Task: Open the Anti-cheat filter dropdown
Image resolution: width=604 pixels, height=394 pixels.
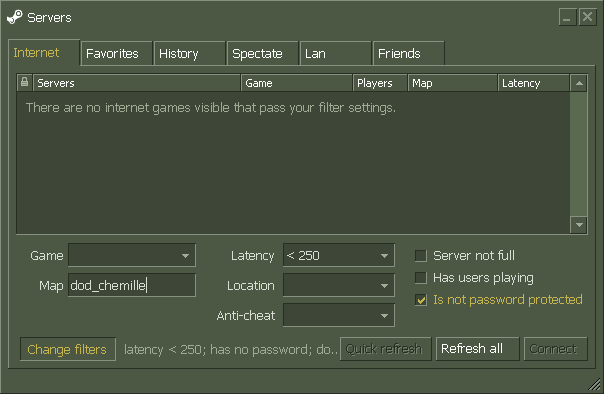Action: (x=339, y=315)
